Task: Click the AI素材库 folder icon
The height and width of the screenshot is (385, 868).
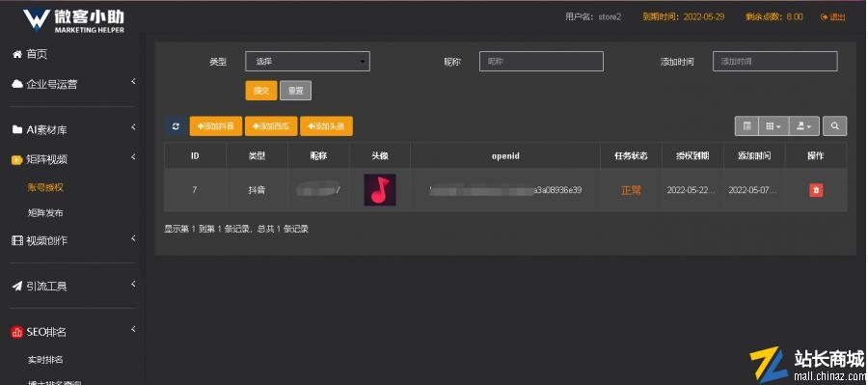Action: (17, 130)
